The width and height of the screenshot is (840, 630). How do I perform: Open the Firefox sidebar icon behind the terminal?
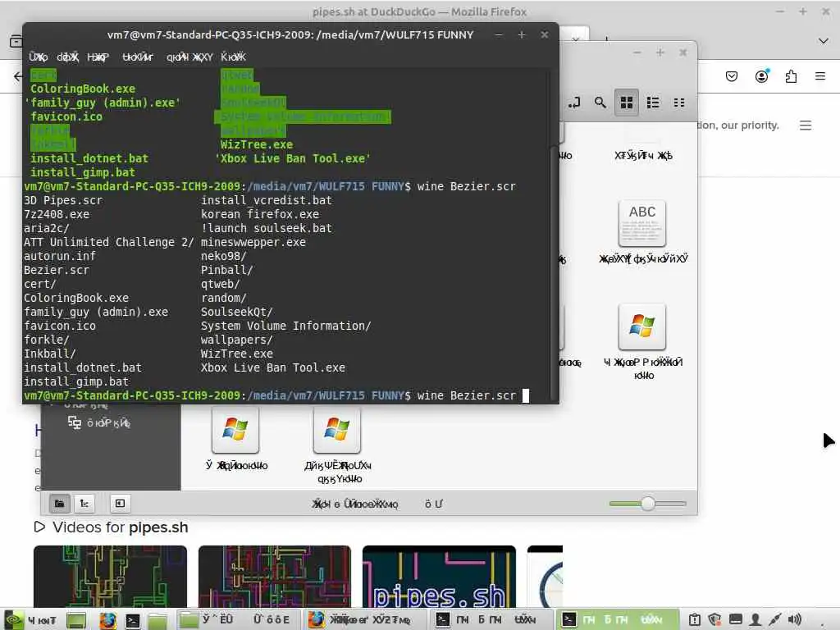pos(16,41)
